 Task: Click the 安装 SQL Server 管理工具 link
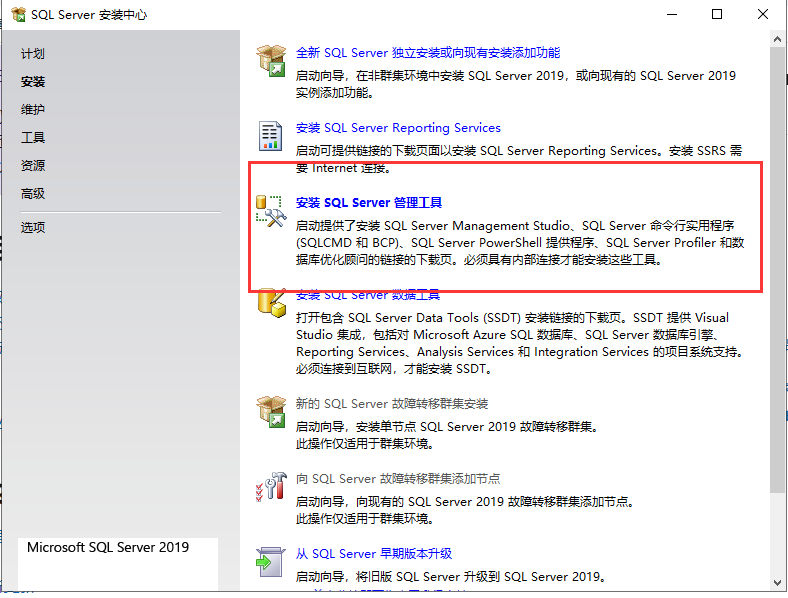click(369, 203)
